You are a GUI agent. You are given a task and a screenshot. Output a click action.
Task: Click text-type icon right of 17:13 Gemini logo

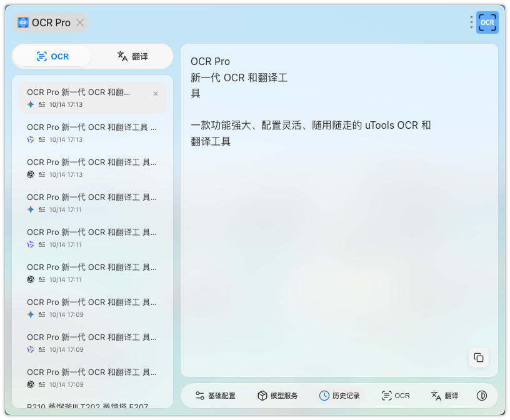coord(42,104)
